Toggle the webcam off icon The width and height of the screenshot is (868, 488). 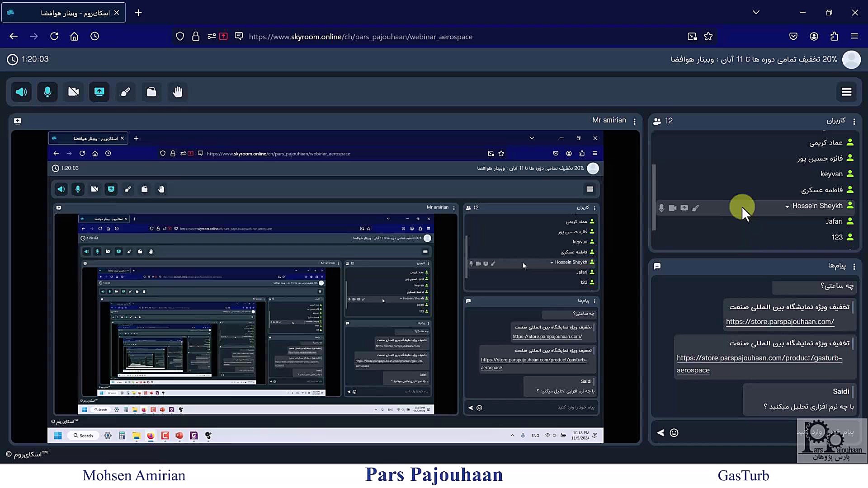click(73, 92)
